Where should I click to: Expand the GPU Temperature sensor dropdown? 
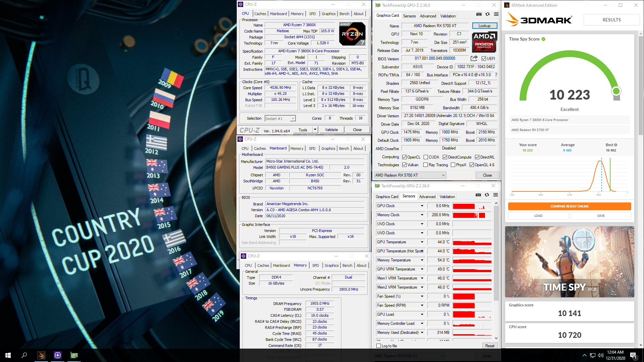coord(422,242)
